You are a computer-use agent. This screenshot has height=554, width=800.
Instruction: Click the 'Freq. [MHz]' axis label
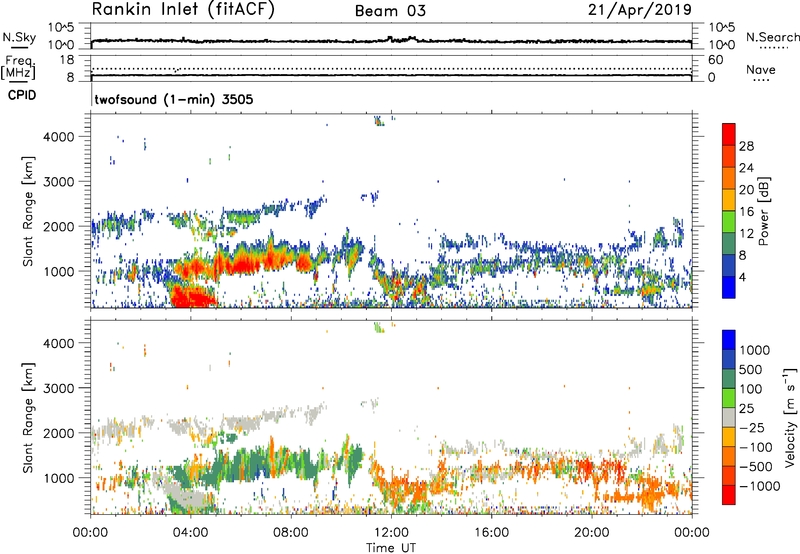[x=18, y=68]
